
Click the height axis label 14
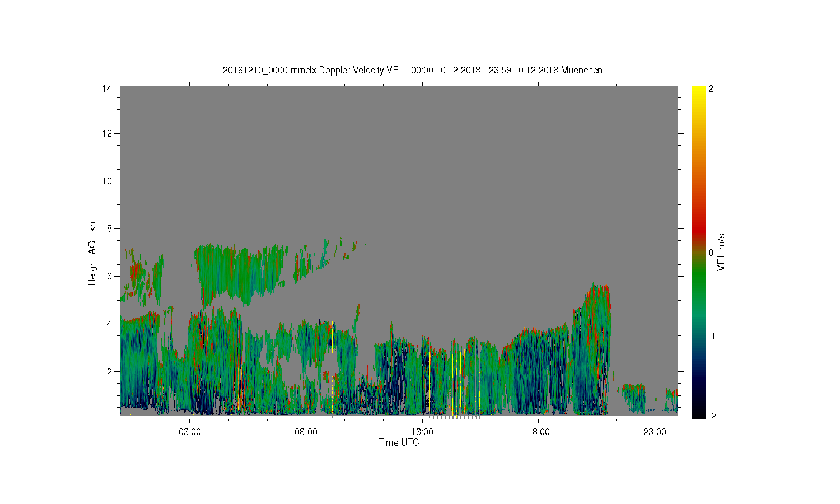(107, 88)
